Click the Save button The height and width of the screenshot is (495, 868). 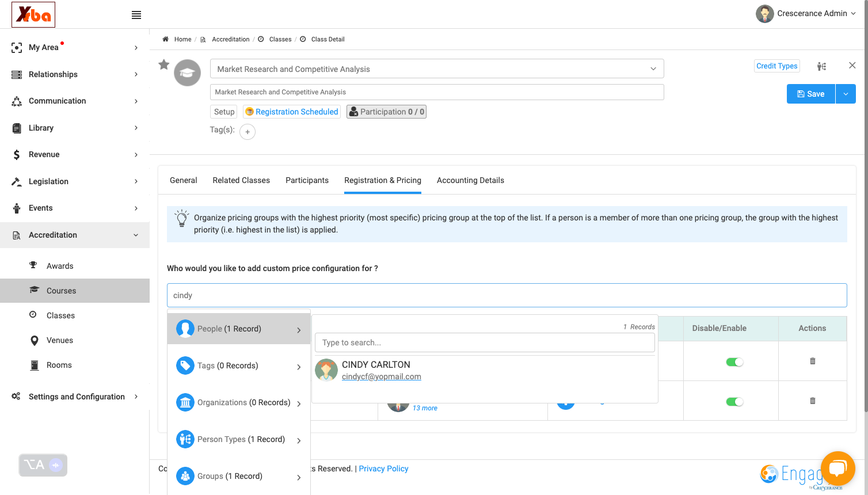[x=811, y=94]
